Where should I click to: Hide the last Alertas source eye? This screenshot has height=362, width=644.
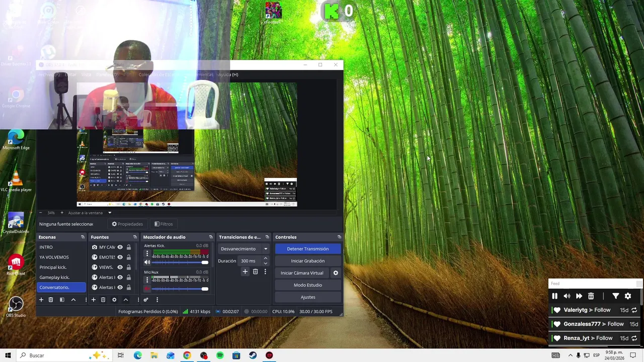point(120,288)
